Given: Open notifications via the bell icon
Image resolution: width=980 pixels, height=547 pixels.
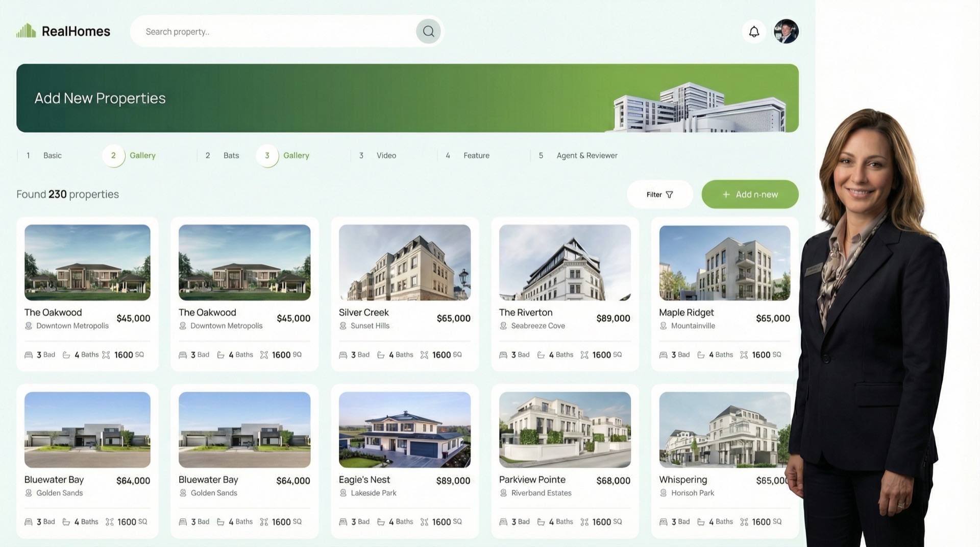Looking at the screenshot, I should point(753,31).
